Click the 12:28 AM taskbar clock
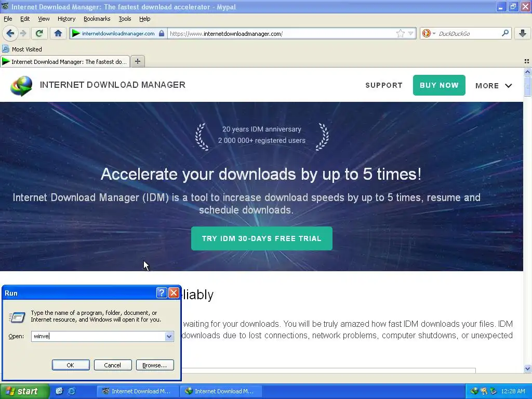This screenshot has height=399, width=532. [513, 391]
